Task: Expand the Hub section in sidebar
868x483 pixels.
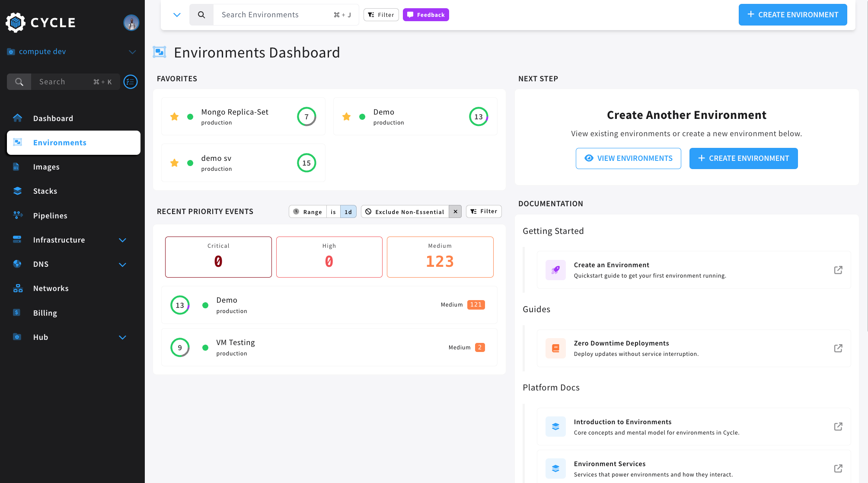Action: [122, 337]
